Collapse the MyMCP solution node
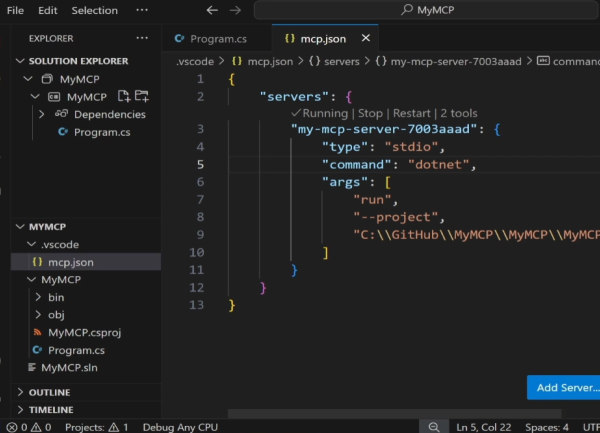Image resolution: width=600 pixels, height=433 pixels. pos(28,79)
